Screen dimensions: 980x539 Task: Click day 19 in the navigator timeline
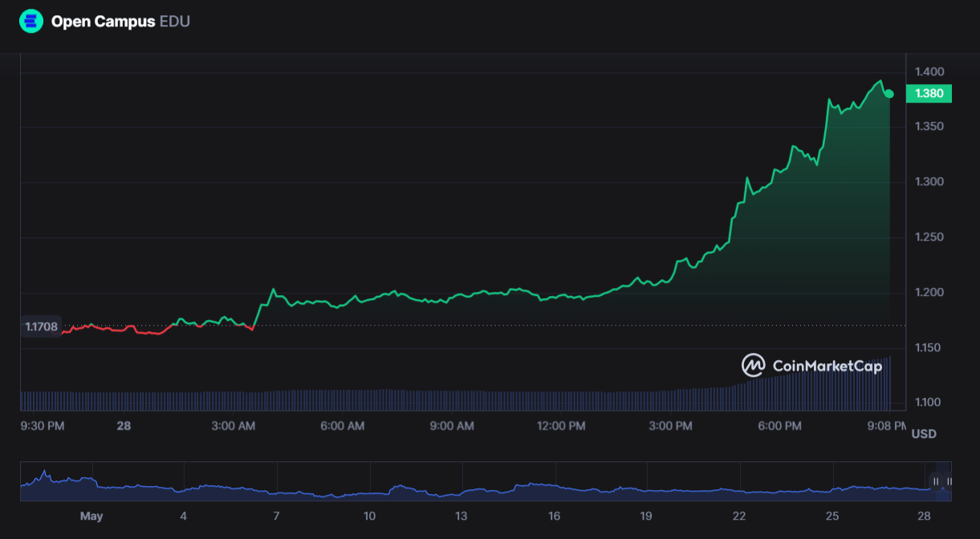[x=647, y=516]
